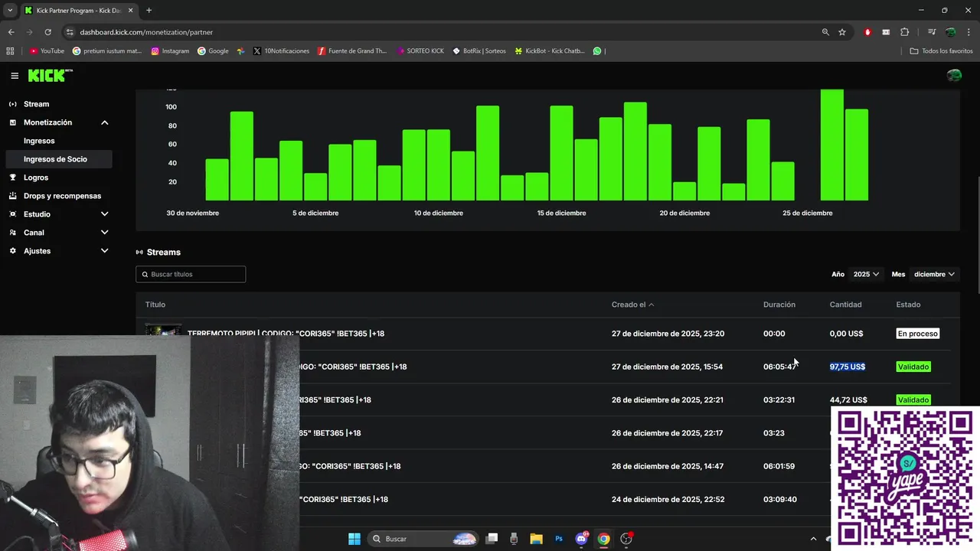Open the profile avatar menu

click(x=954, y=76)
